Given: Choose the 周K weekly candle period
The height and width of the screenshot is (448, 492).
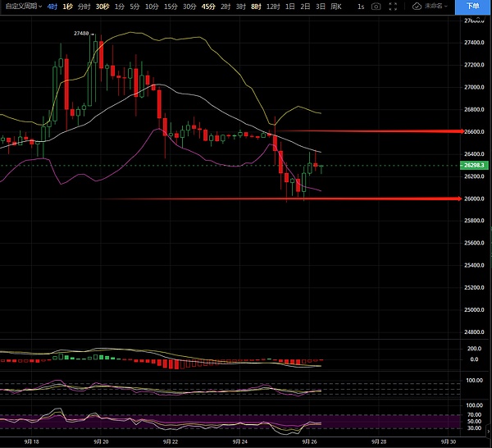Looking at the screenshot, I should click(335, 7).
